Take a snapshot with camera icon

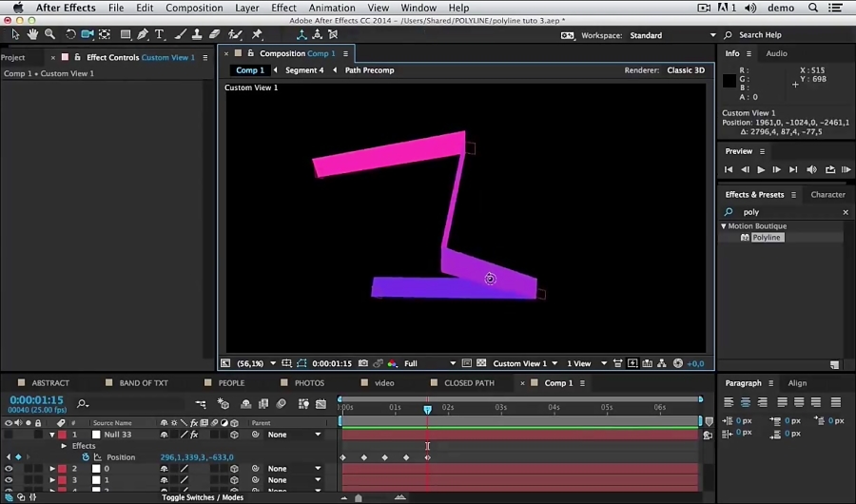(x=363, y=363)
